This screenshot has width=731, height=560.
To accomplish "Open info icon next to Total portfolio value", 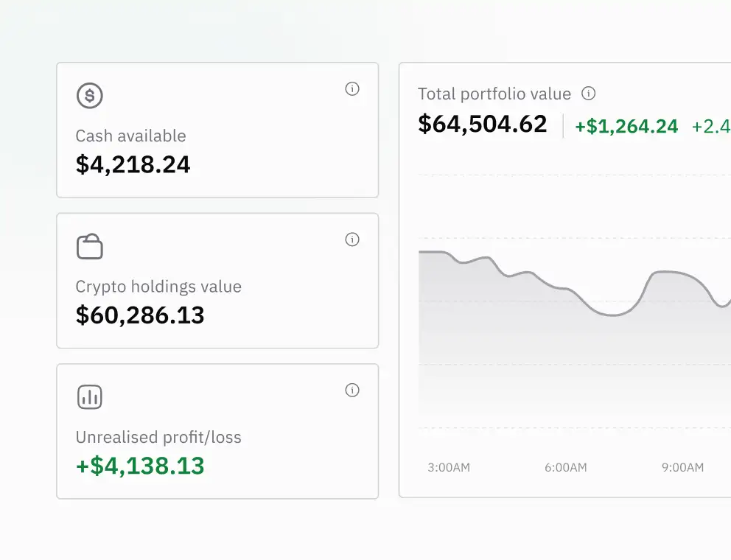I will [588, 94].
